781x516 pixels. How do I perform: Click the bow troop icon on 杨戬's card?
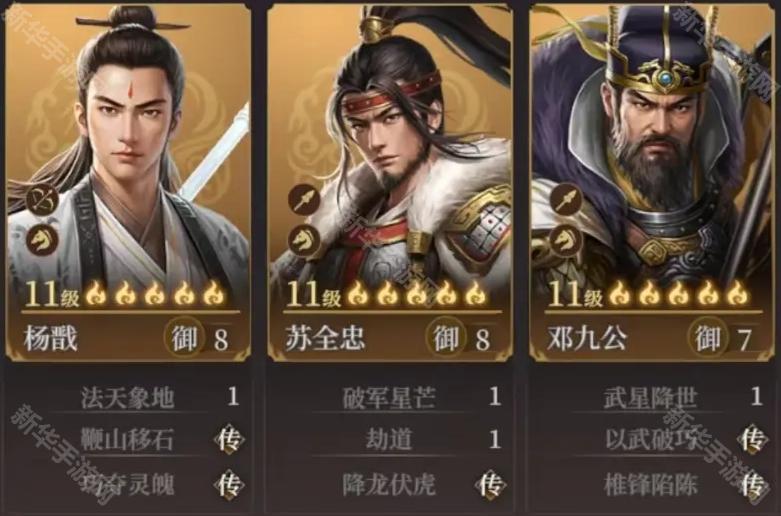tap(42, 200)
